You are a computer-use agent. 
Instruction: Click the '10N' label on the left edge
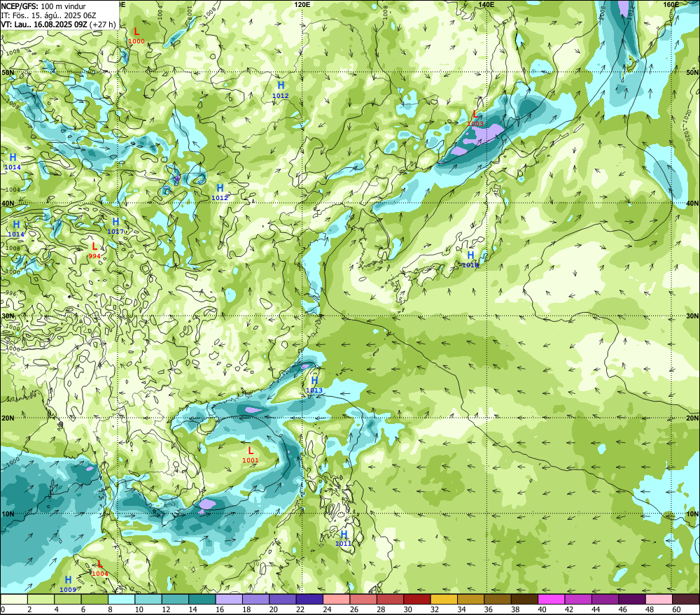pyautogui.click(x=8, y=514)
